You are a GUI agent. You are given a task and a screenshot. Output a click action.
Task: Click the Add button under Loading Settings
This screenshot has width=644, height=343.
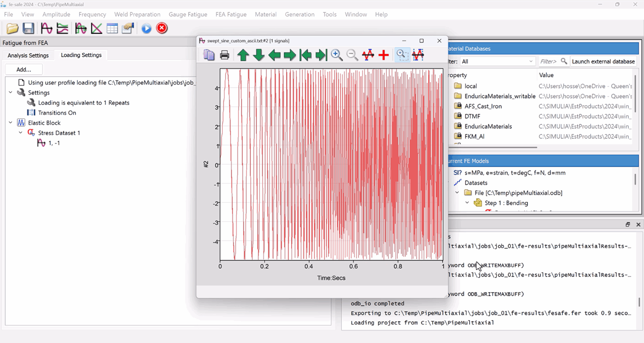pyautogui.click(x=23, y=69)
